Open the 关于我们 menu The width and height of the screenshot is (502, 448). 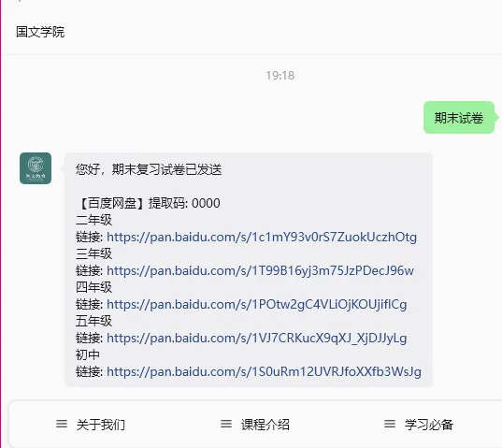[x=91, y=425]
